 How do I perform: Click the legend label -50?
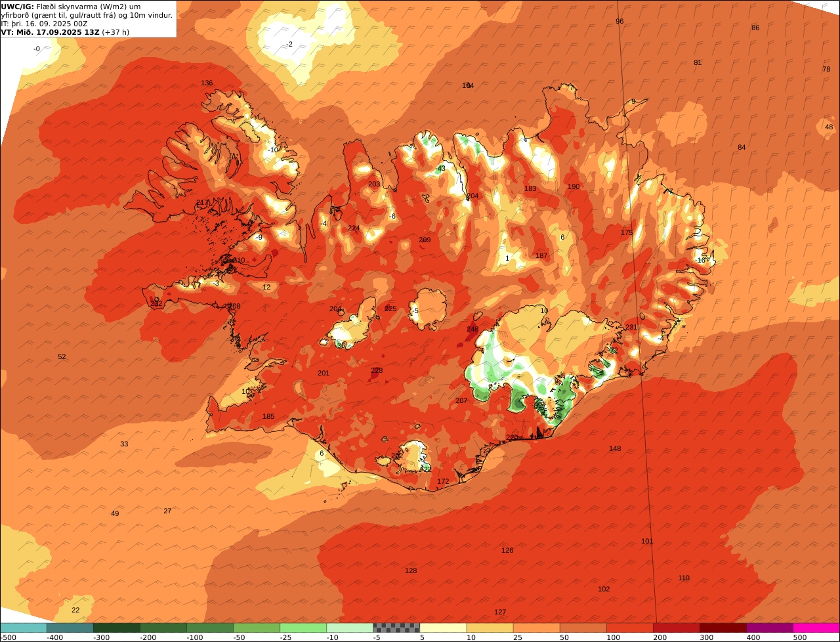241,637
